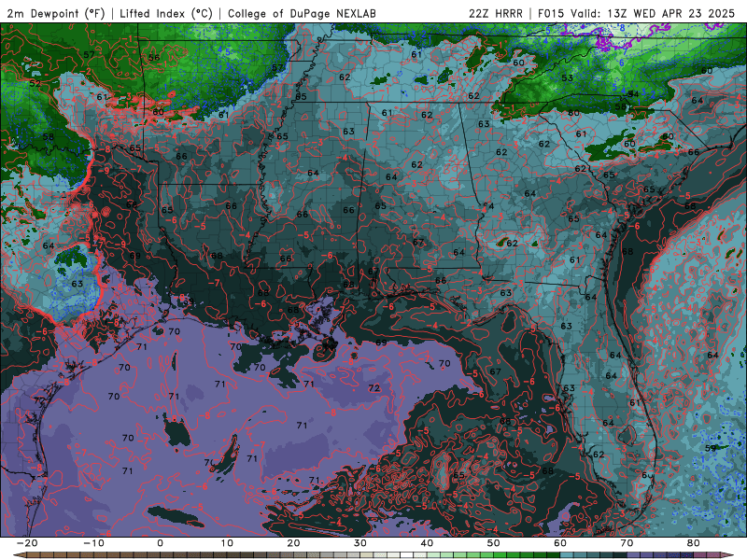
Task: Click the "20" label on the color scale
Action: click(293, 543)
